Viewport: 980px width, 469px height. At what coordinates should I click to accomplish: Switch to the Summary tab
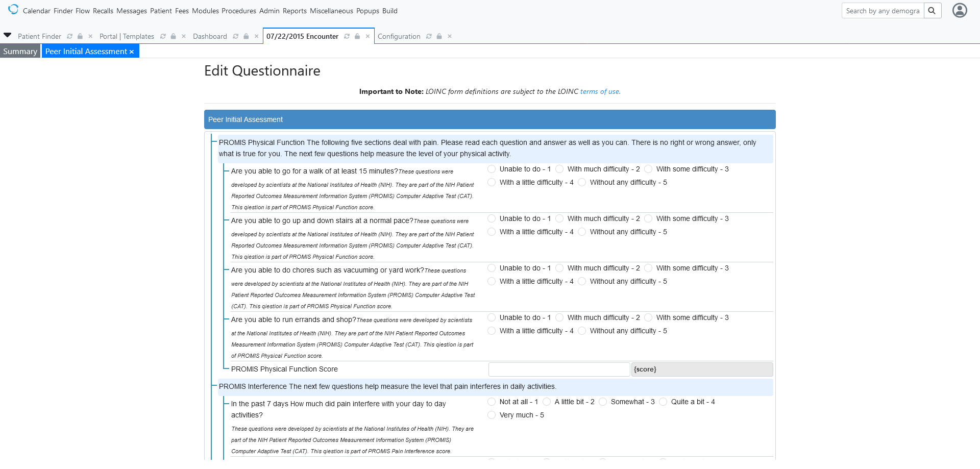[20, 51]
